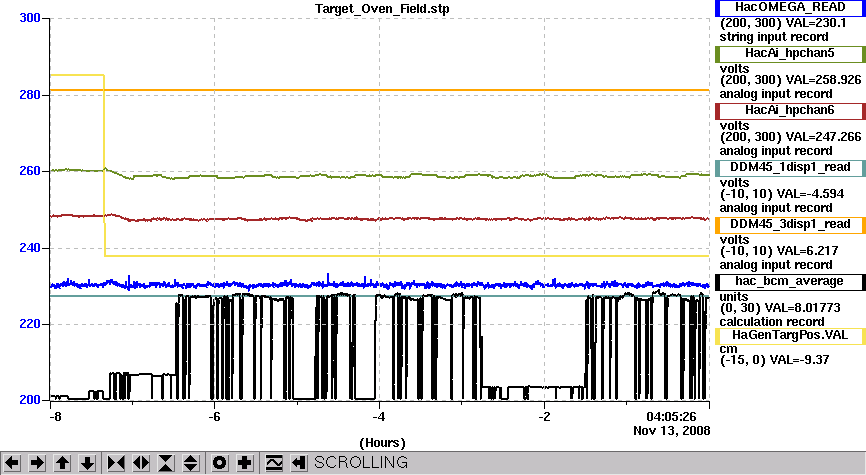Click the Target_Oven_Field.stp title

382,9
